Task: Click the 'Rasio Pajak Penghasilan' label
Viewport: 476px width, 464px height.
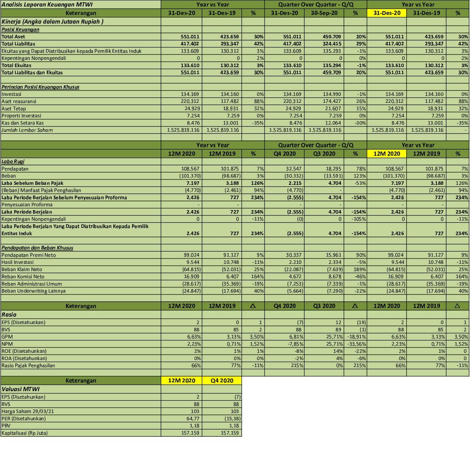Action: point(28,365)
